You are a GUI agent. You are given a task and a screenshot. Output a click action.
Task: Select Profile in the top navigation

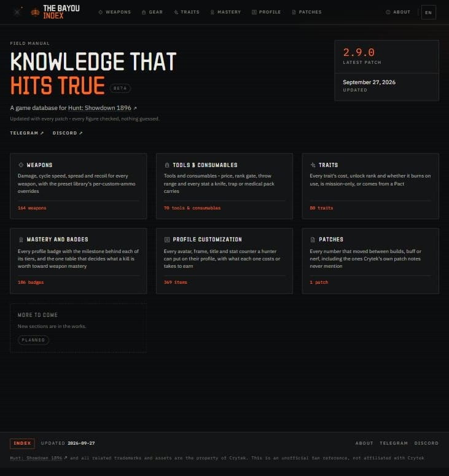coord(266,12)
